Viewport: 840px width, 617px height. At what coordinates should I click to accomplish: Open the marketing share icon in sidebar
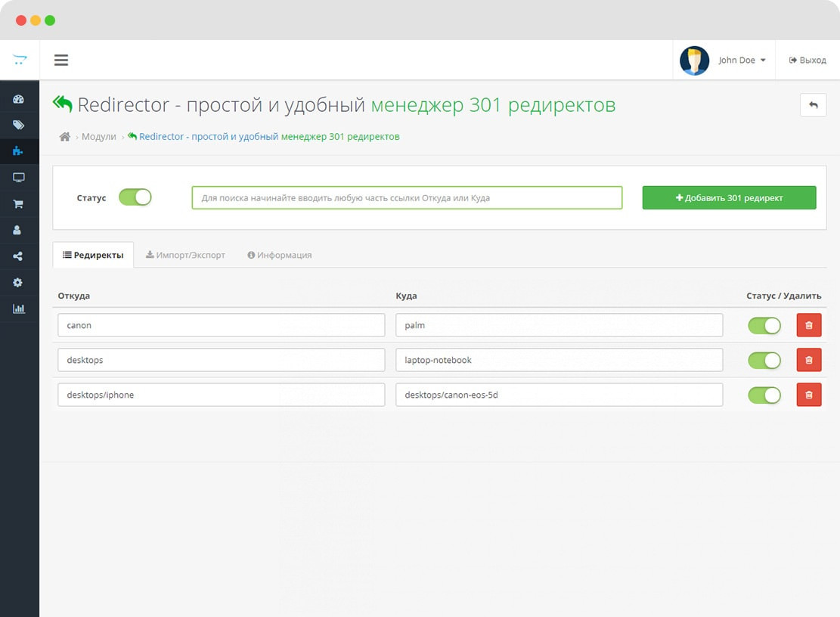pos(19,256)
